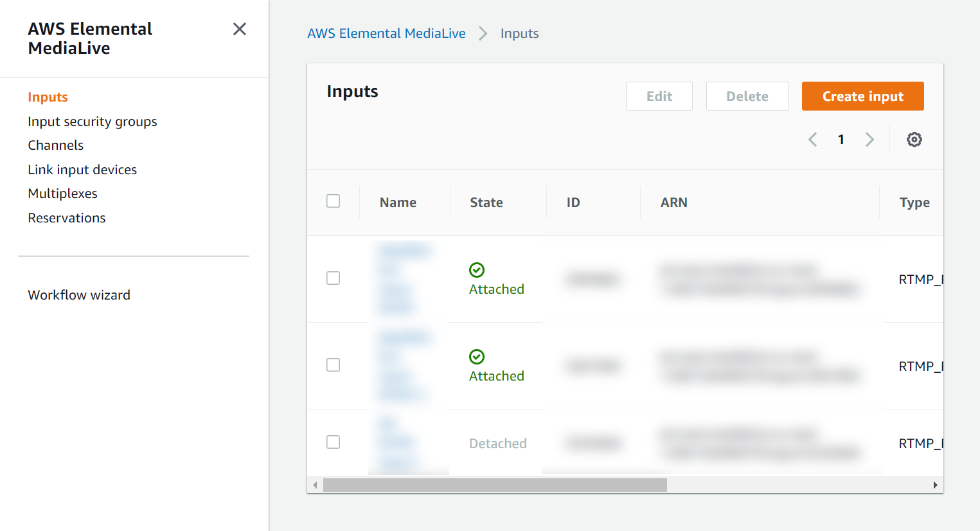The width and height of the screenshot is (980, 531).
Task: Click the State column header
Action: [x=486, y=203]
